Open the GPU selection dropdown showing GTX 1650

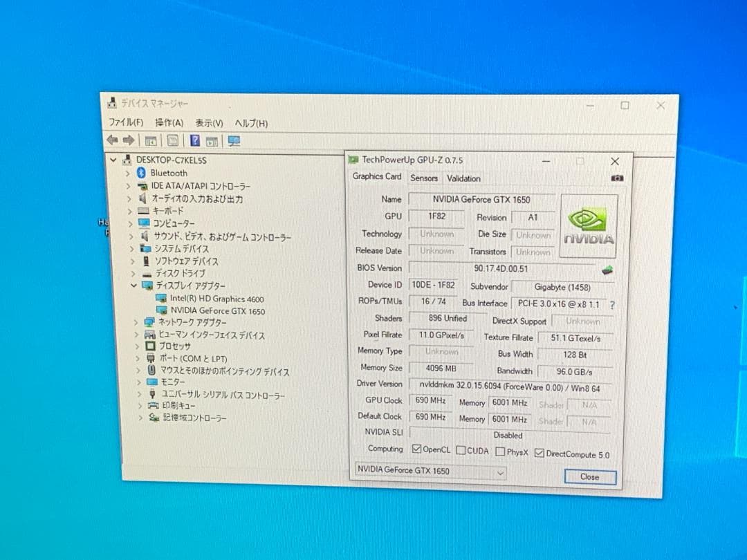[x=501, y=471]
